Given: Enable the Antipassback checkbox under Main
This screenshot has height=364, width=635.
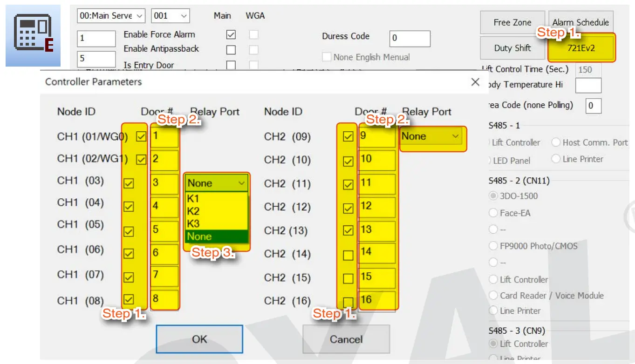Looking at the screenshot, I should point(231,49).
